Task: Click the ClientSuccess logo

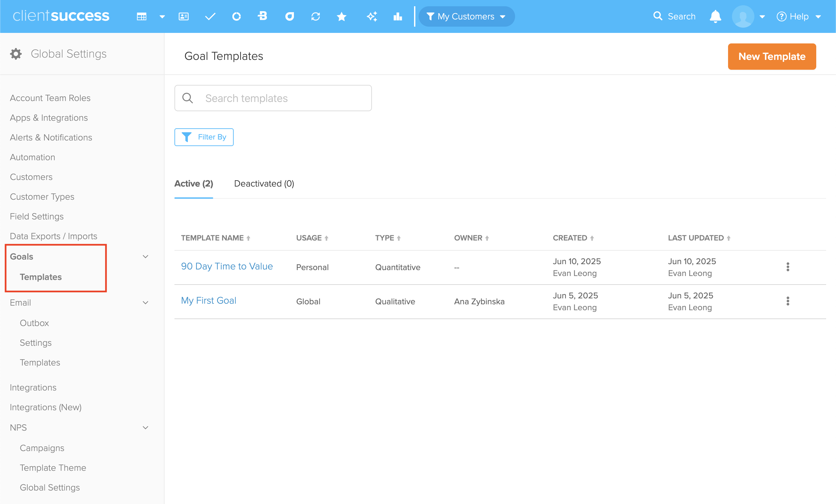Action: (61, 16)
